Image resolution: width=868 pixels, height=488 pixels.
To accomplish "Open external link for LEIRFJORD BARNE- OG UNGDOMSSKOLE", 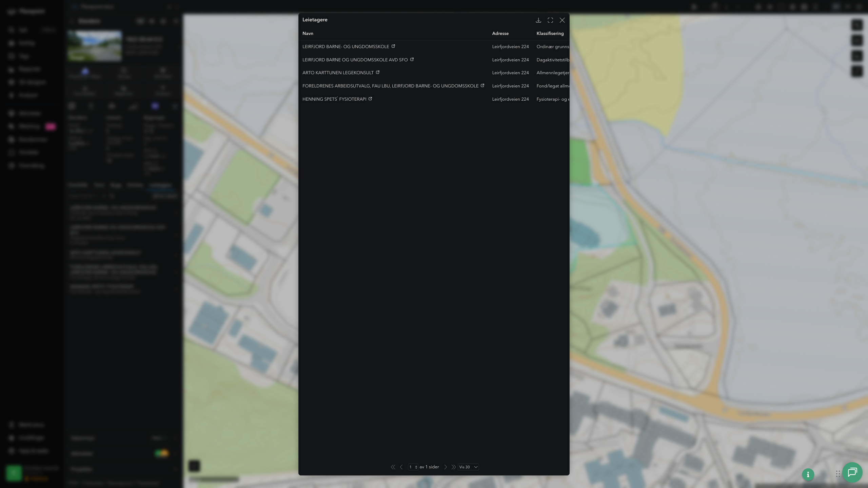I will [393, 46].
